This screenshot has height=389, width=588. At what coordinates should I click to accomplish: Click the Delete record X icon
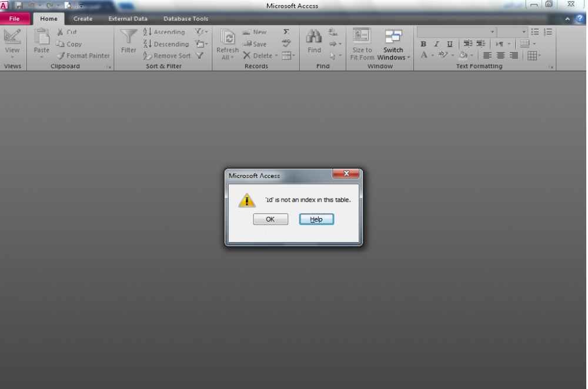(247, 55)
